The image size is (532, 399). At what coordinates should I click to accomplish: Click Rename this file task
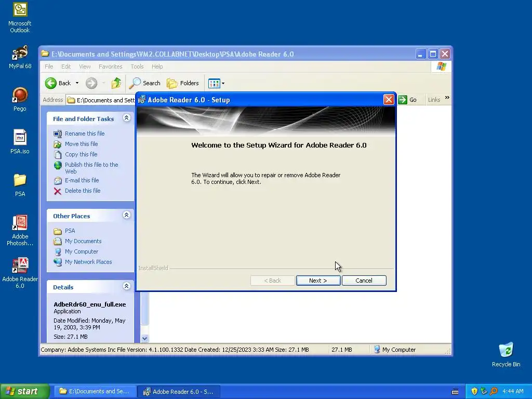[x=85, y=134]
